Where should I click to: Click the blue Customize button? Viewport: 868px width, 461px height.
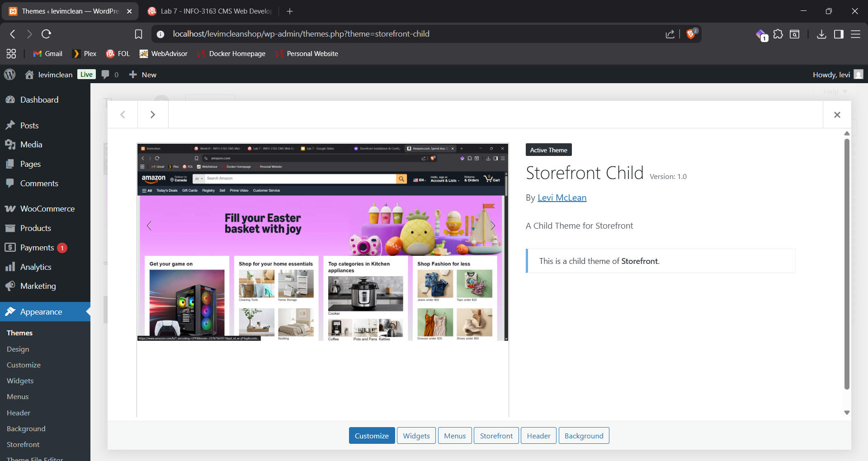pyautogui.click(x=372, y=436)
